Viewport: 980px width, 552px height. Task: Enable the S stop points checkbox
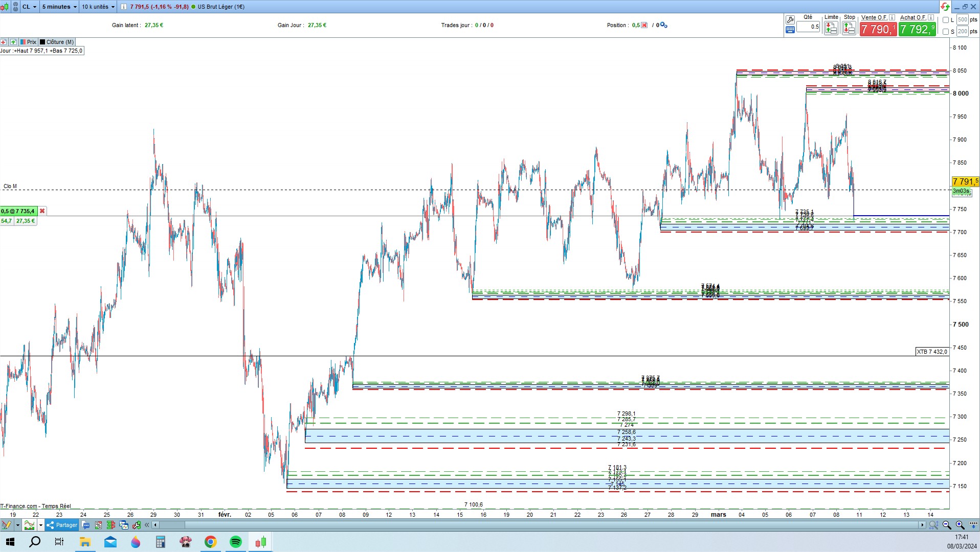coord(946,31)
